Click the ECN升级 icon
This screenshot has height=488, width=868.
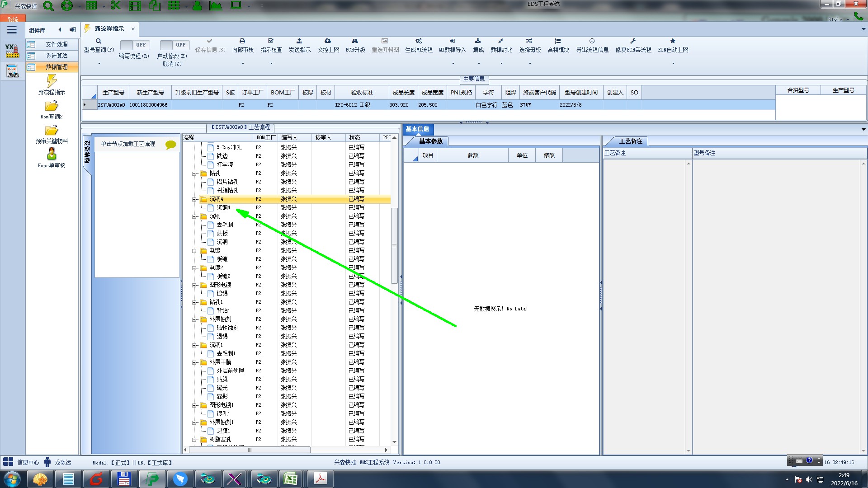pos(355,41)
